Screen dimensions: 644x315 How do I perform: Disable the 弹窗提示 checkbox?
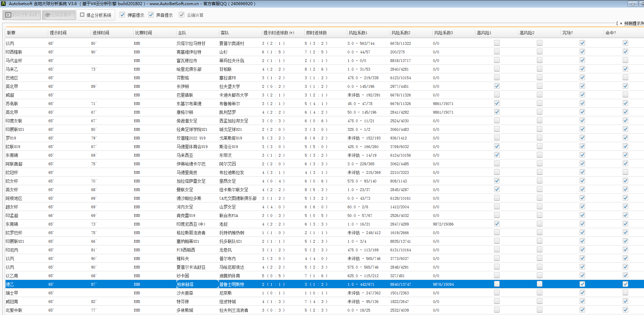point(122,15)
